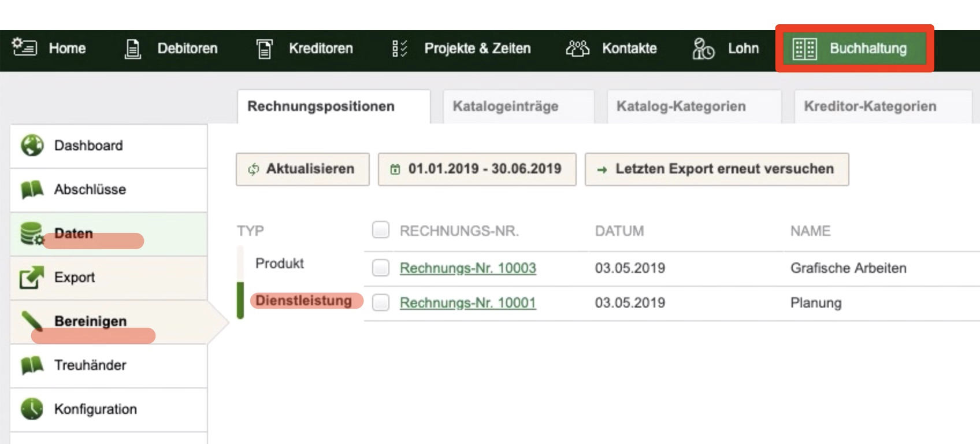Check the box for Rechnungs-Nr. 10001
This screenshot has height=444, width=980.
pos(381,302)
